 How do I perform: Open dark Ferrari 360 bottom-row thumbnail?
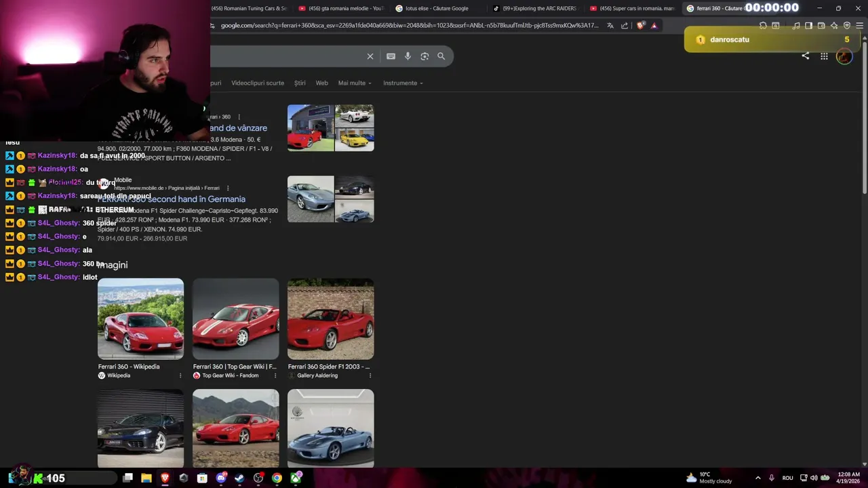(140, 428)
